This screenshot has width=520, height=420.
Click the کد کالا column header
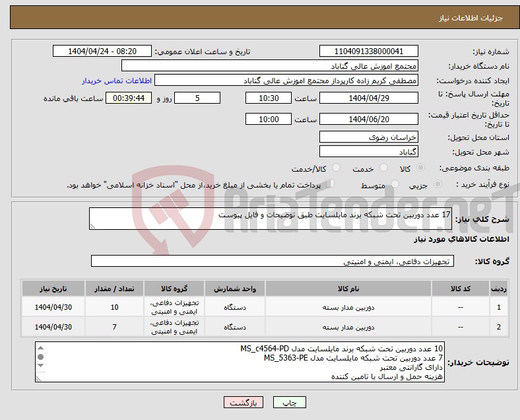pos(461,289)
